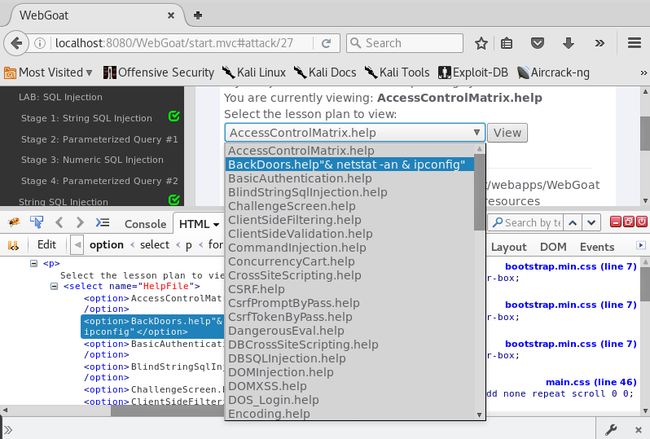The height and width of the screenshot is (439, 650).
Task: Reload the page with the refresh icon
Action: click(x=327, y=43)
